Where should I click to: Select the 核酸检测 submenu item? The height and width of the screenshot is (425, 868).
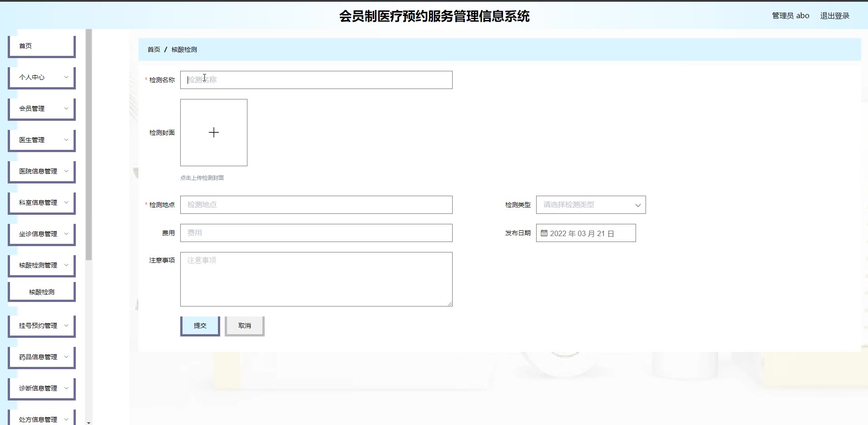42,292
